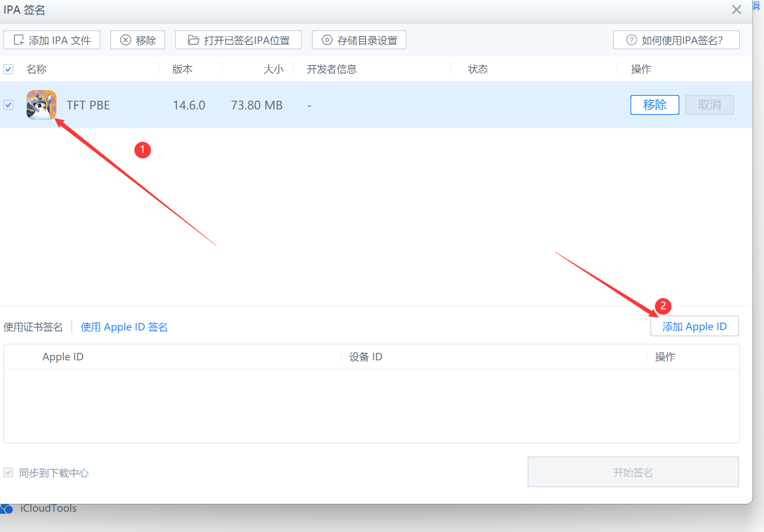Click the question mark help icon
Viewport: 764px width, 532px height.
(631, 40)
